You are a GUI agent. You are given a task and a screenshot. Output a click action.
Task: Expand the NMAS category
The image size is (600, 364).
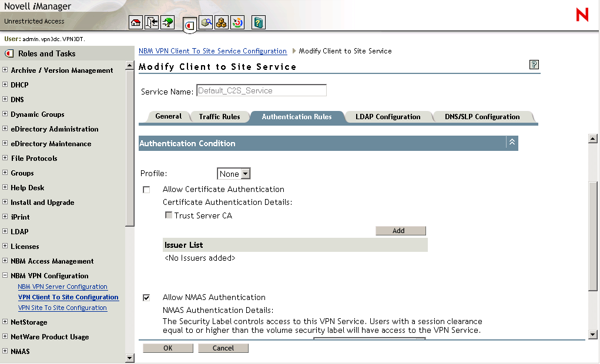[5, 350]
